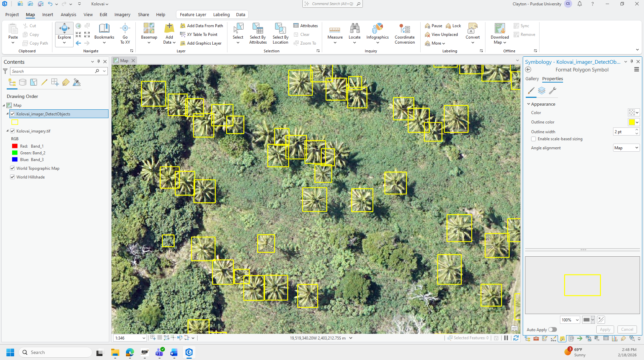644x360 pixels.
Task: Open Coordinate Conversion tool
Action: 404,34
